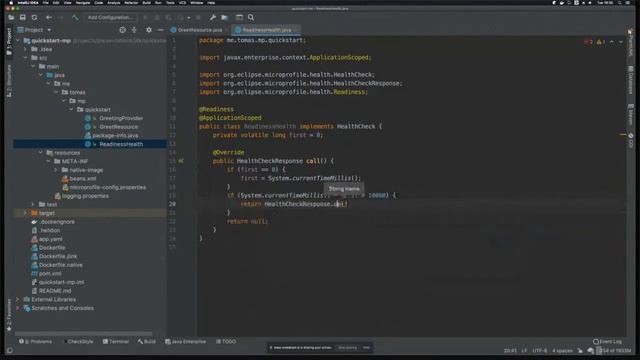Viewport: 640px width, 360px height.
Task: Open Dockerfile.native file
Action: point(60,265)
